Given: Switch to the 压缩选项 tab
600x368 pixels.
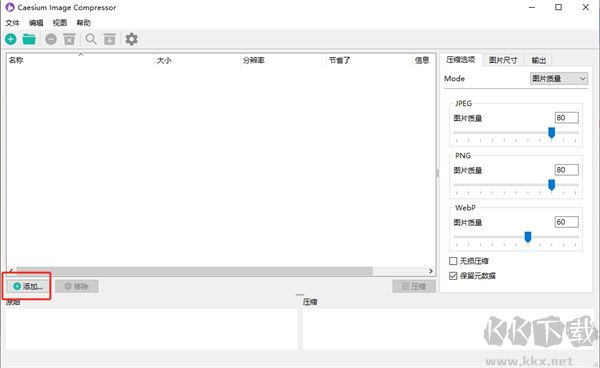Looking at the screenshot, I should click(461, 60).
